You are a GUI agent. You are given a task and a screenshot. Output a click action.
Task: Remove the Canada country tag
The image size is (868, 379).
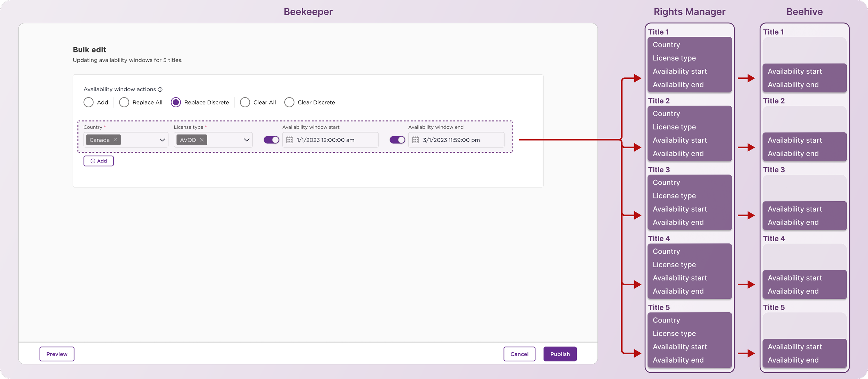(115, 140)
